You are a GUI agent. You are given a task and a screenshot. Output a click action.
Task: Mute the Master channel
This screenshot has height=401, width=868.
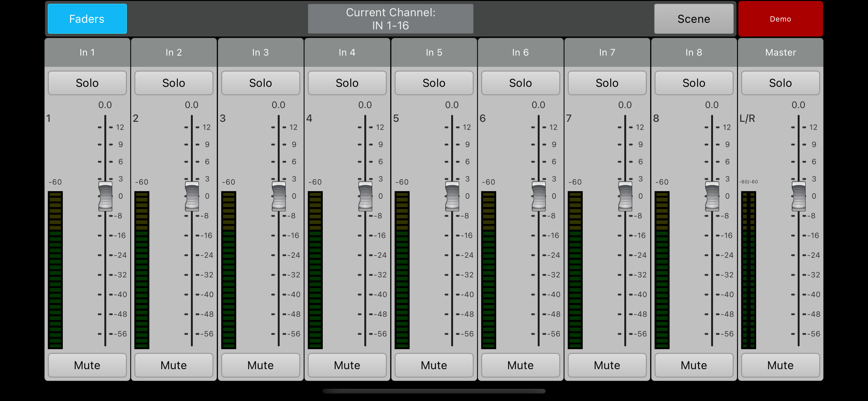[781, 365]
